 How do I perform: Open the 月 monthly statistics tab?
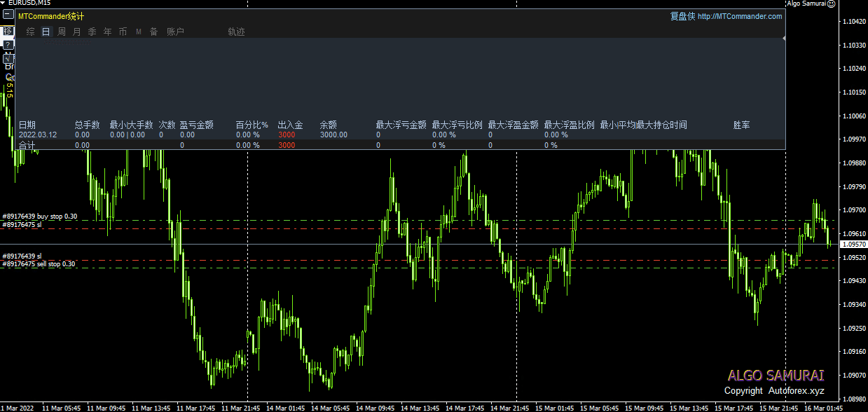click(x=77, y=32)
